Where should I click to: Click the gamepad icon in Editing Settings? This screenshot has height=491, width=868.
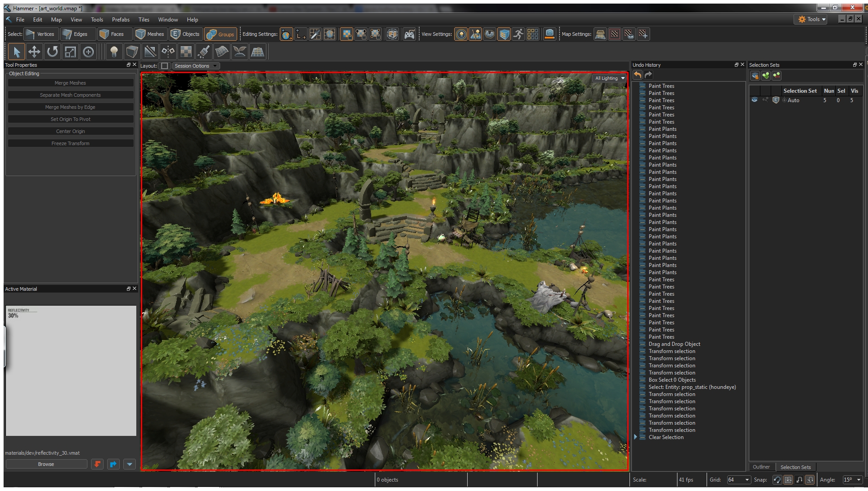tap(409, 34)
